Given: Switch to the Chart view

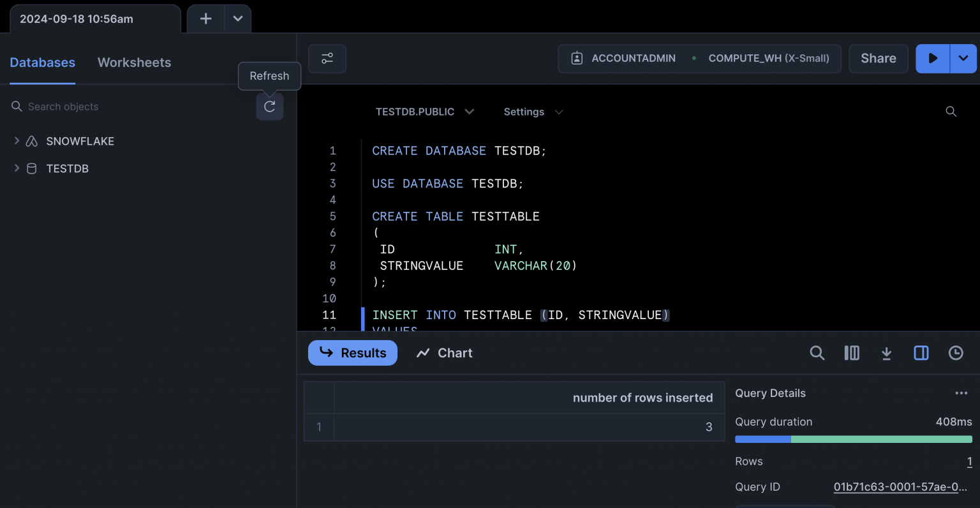Looking at the screenshot, I should click(x=445, y=353).
